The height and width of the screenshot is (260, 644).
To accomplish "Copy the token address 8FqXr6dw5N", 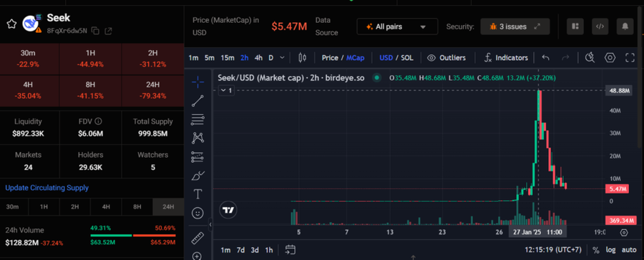I will pos(95,31).
